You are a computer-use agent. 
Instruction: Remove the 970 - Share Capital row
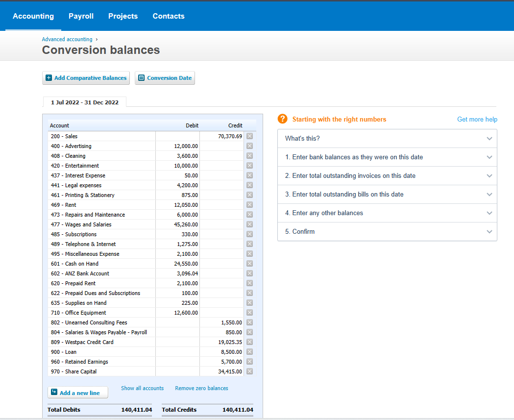click(x=249, y=371)
